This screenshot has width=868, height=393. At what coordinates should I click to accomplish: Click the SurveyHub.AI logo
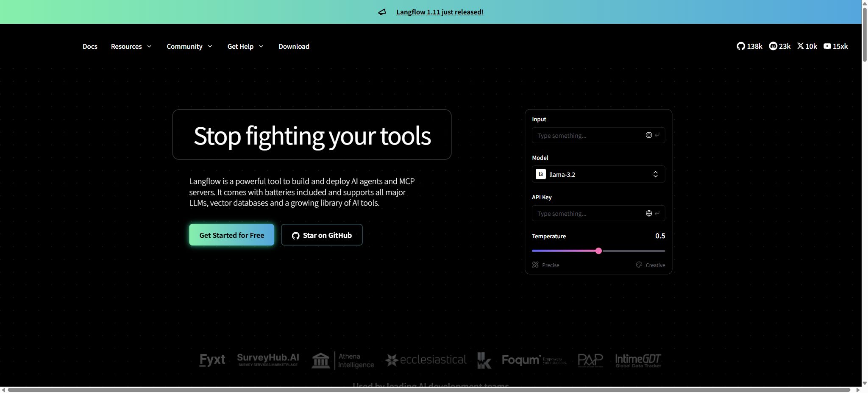tap(268, 360)
